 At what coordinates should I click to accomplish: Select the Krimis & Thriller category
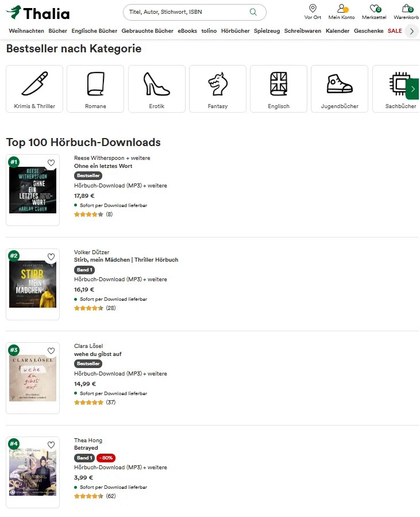[34, 89]
